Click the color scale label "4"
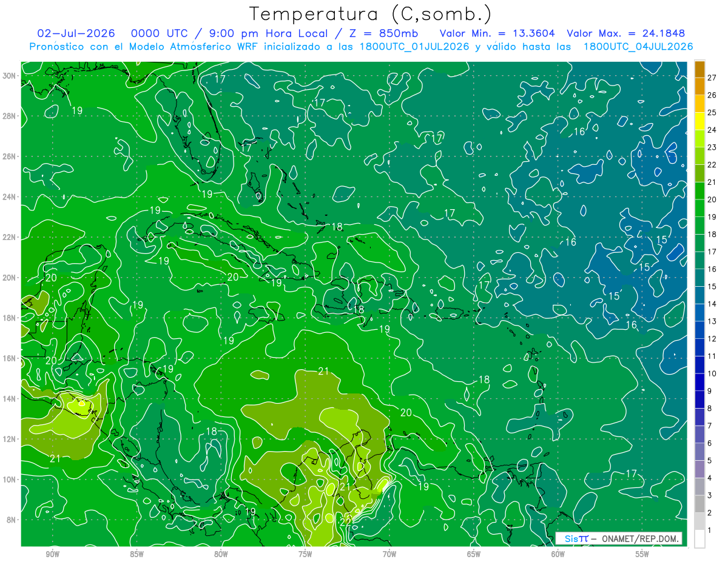 click(x=710, y=478)
